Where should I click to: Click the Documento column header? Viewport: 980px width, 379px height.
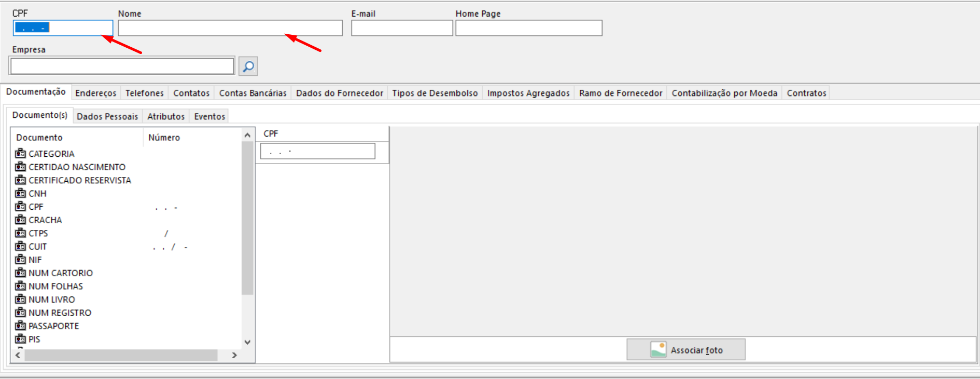click(x=77, y=138)
